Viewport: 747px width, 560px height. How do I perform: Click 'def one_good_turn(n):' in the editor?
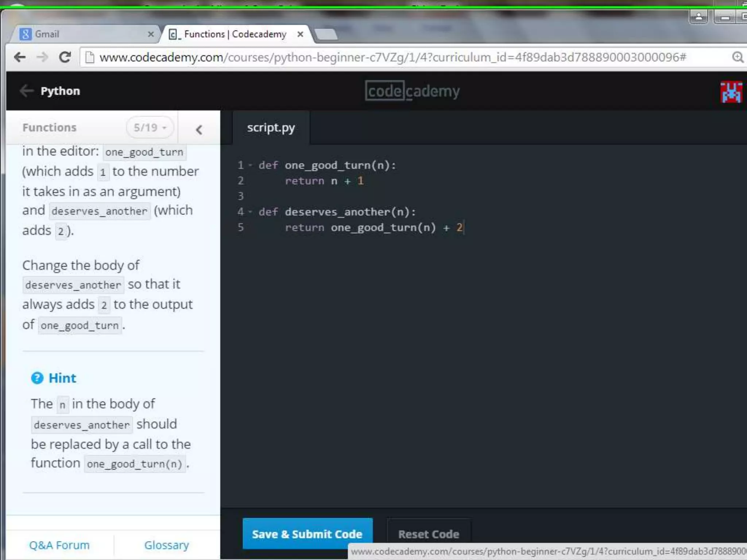327,165
